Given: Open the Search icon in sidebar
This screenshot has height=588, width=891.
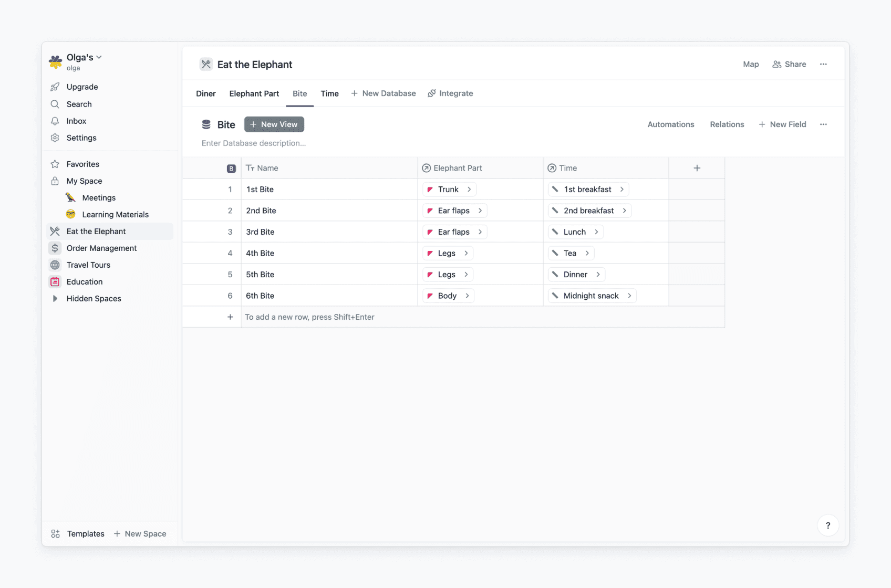Looking at the screenshot, I should pos(55,104).
